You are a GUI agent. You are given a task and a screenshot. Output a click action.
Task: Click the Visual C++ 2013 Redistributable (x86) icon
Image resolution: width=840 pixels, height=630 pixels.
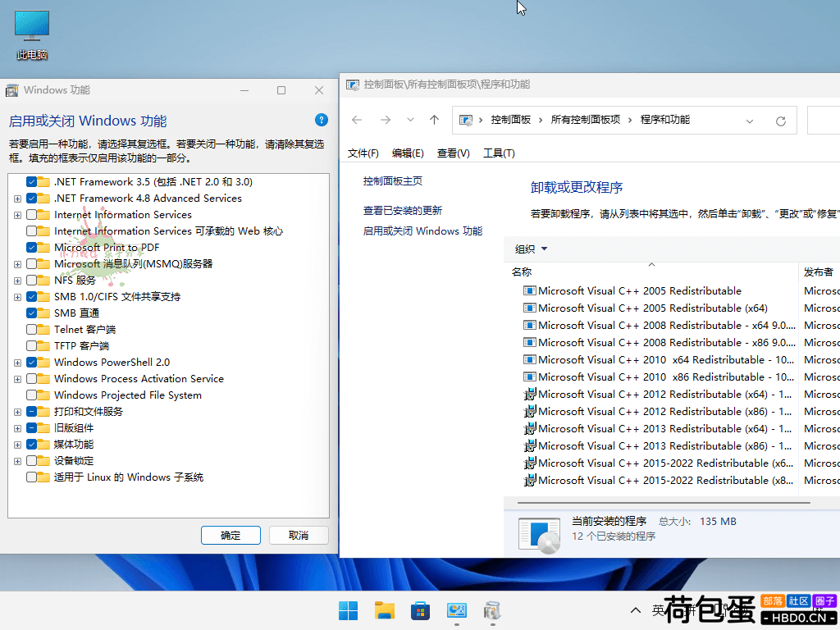pyautogui.click(x=529, y=445)
